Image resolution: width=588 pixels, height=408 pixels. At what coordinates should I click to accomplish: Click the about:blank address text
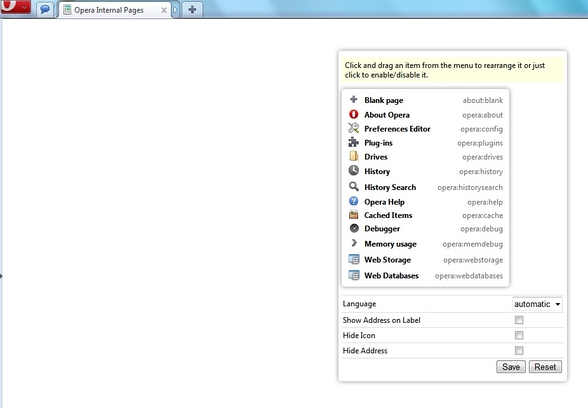pyautogui.click(x=483, y=100)
